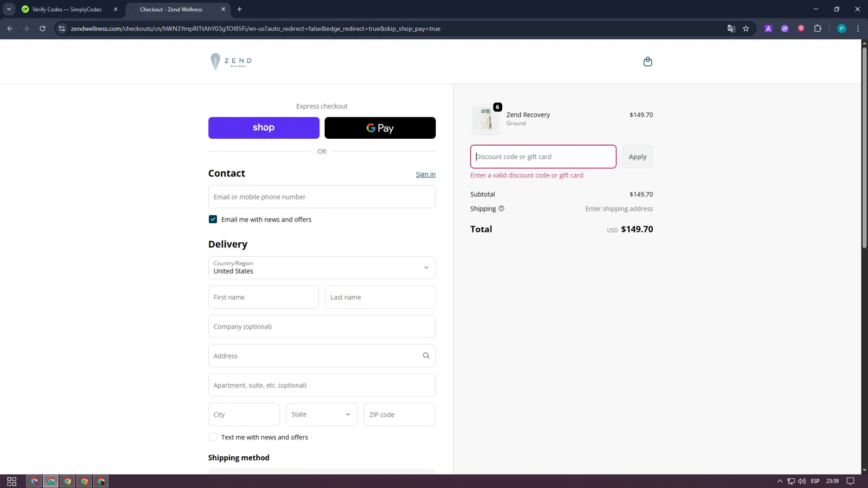Image resolution: width=868 pixels, height=488 pixels.
Task: Click the City field
Action: click(244, 415)
